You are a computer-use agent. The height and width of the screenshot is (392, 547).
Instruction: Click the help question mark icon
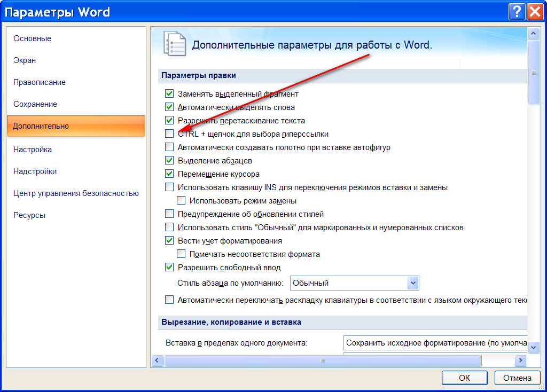[x=517, y=11]
